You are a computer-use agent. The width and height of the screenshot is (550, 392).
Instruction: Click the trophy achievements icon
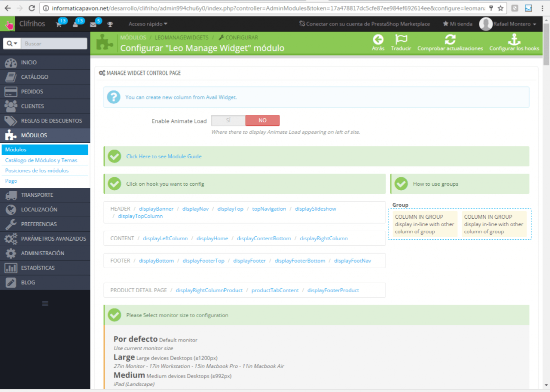click(x=110, y=24)
